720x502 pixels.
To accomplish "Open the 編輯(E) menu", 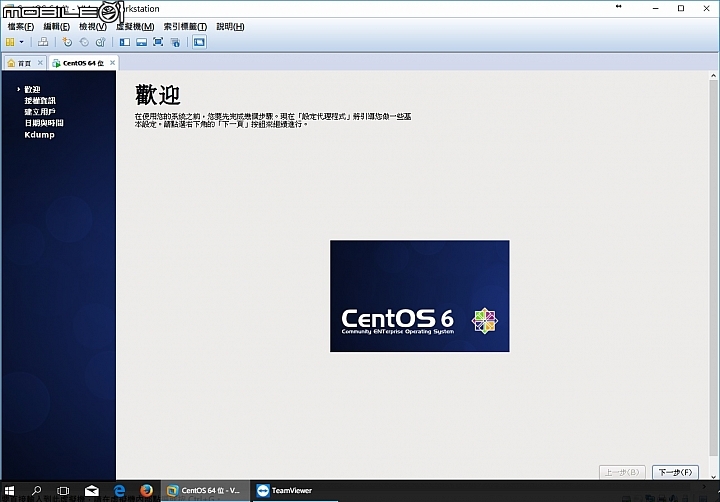I will tap(56, 27).
